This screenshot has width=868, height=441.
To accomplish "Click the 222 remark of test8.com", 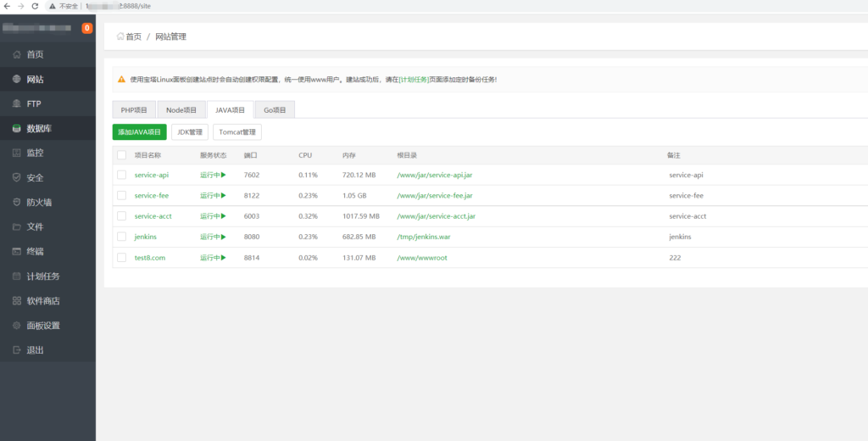I will coord(675,258).
